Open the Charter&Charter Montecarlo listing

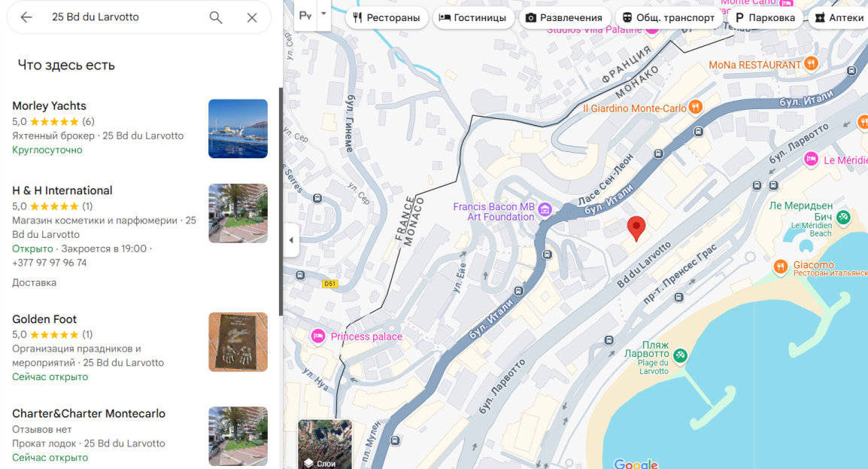[138, 436]
